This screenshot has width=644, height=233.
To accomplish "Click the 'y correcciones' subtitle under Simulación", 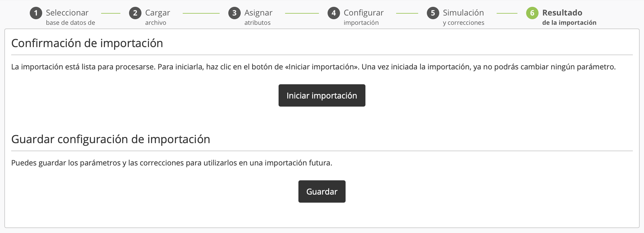I will [463, 23].
